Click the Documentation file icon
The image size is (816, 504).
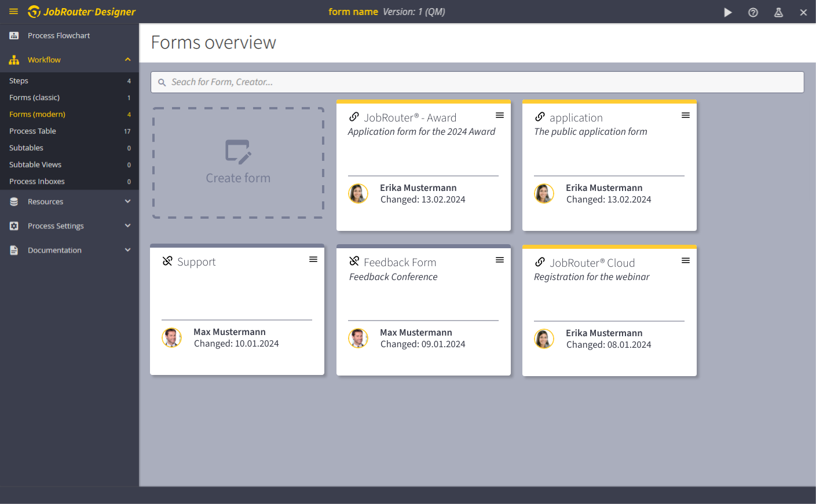tap(14, 251)
